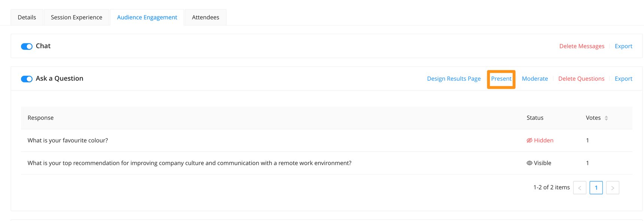The width and height of the screenshot is (644, 221).
Task: Open Design Results Page link
Action: click(x=454, y=79)
